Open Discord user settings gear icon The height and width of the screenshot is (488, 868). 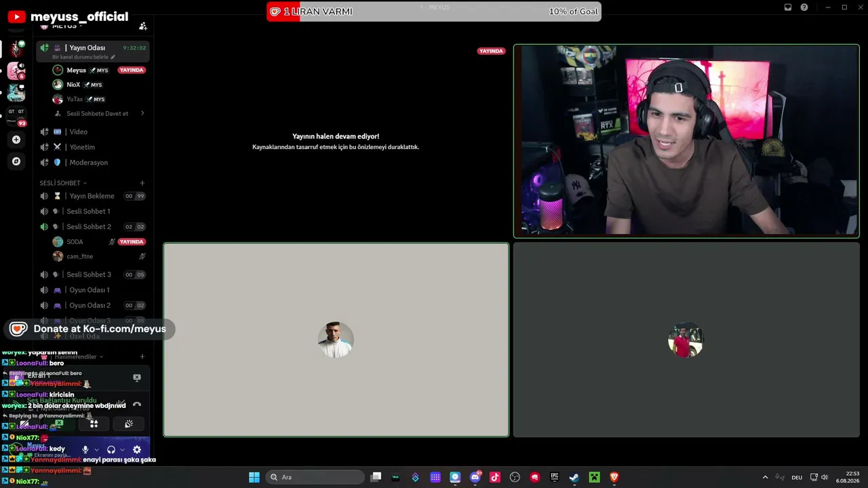137,449
